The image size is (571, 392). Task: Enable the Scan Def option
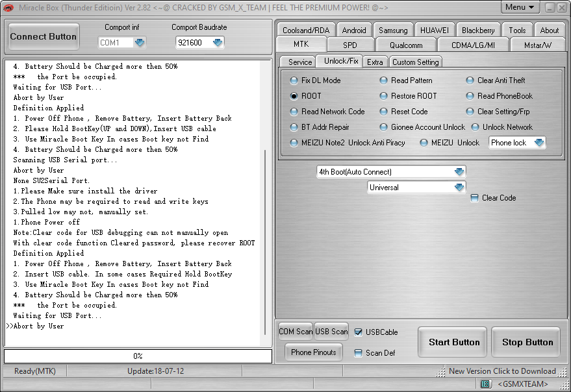359,352
